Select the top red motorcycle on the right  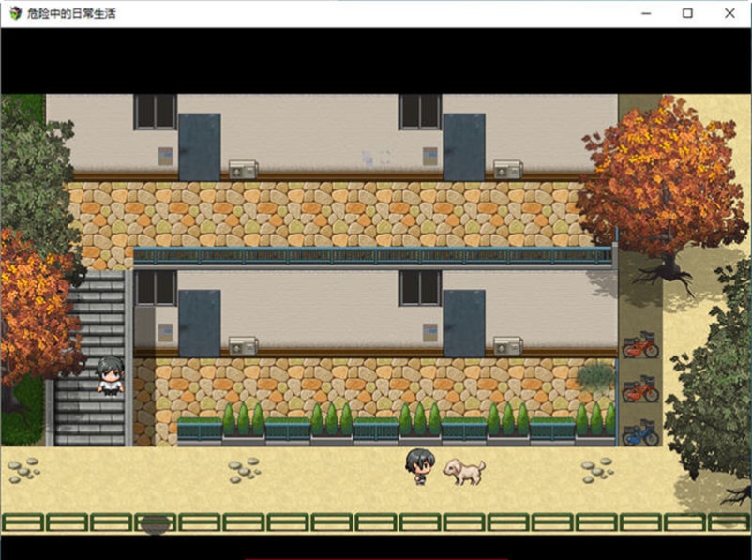(639, 349)
